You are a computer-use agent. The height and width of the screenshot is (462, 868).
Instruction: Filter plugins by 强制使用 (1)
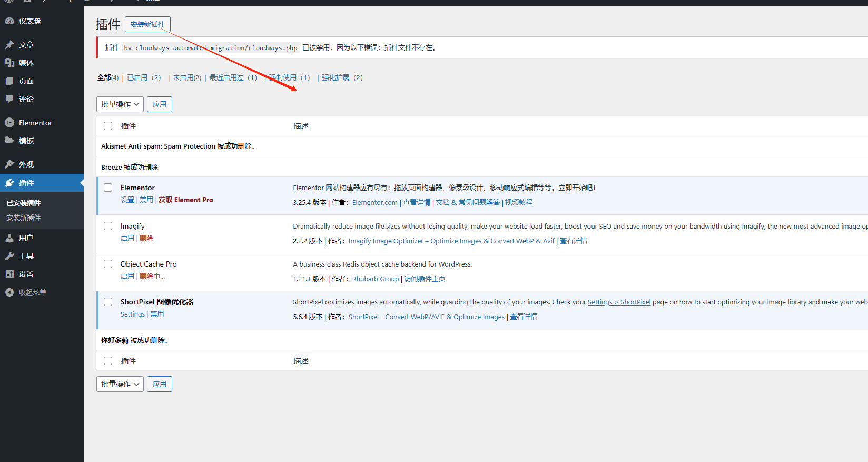[289, 77]
